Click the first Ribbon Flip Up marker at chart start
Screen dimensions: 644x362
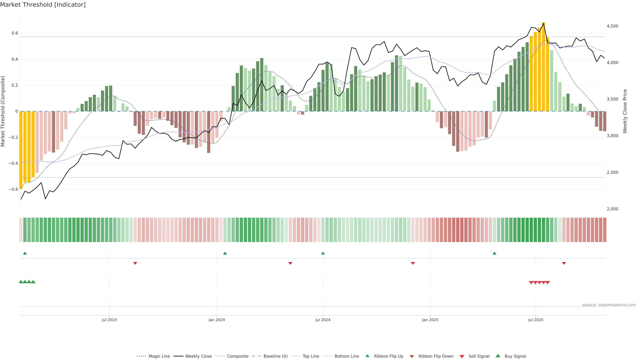[x=25, y=253]
